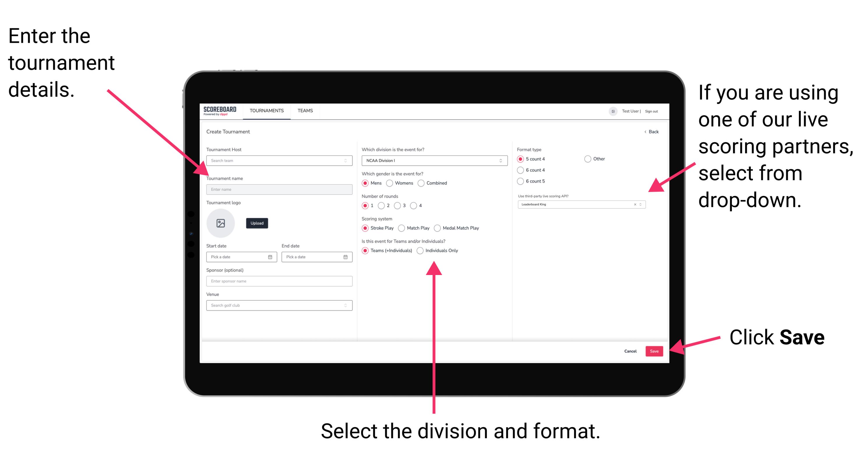Select Womens gender radio button
The image size is (868, 467).
tap(390, 183)
